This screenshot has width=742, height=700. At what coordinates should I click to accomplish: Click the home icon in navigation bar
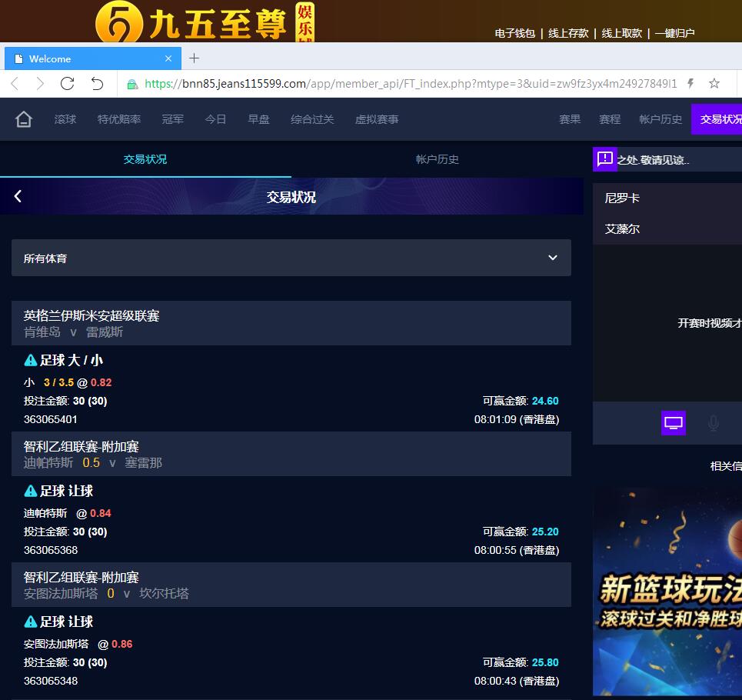24,119
